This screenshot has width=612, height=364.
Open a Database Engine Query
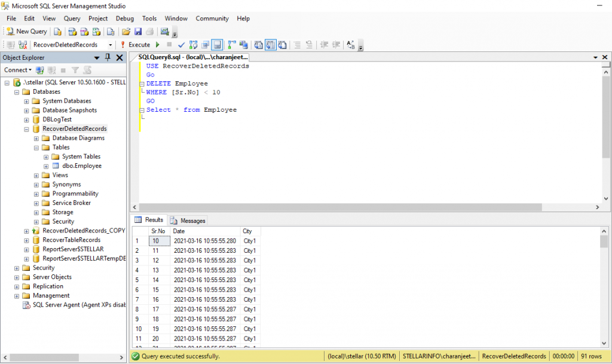tap(57, 32)
